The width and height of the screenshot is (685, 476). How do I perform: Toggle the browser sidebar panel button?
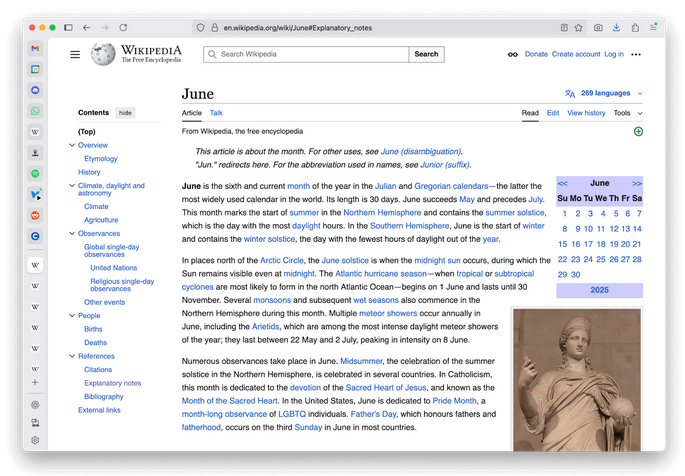[x=68, y=27]
